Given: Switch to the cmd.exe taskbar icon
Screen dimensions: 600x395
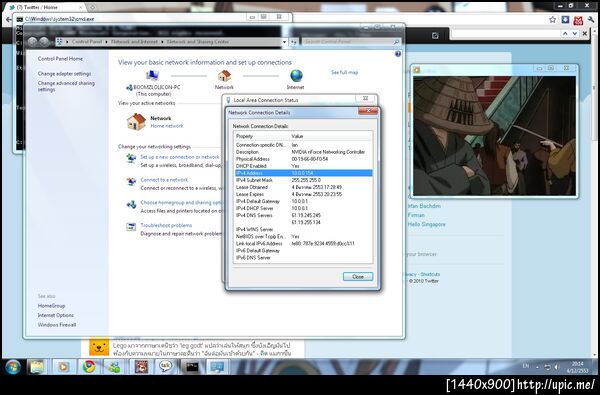Looking at the screenshot, I should (192, 367).
